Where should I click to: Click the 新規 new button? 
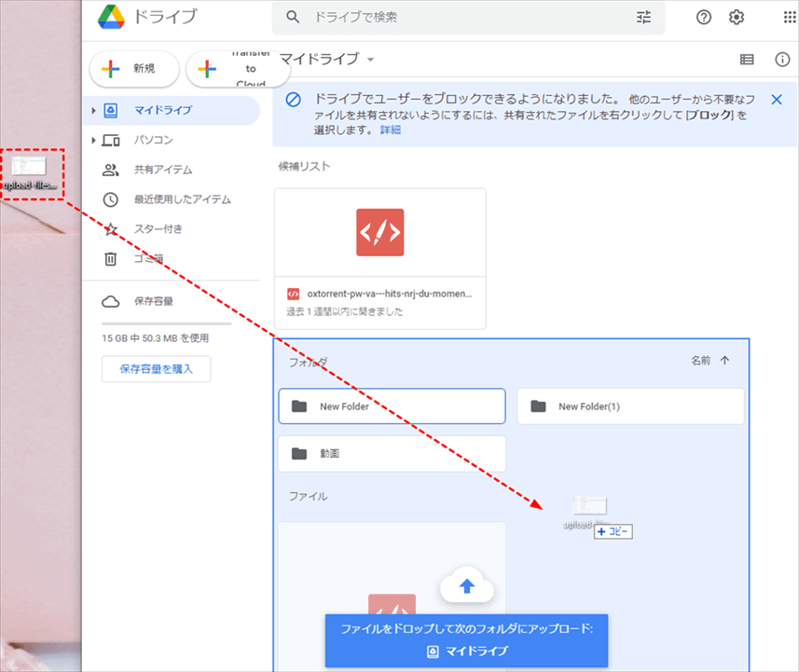pos(134,68)
